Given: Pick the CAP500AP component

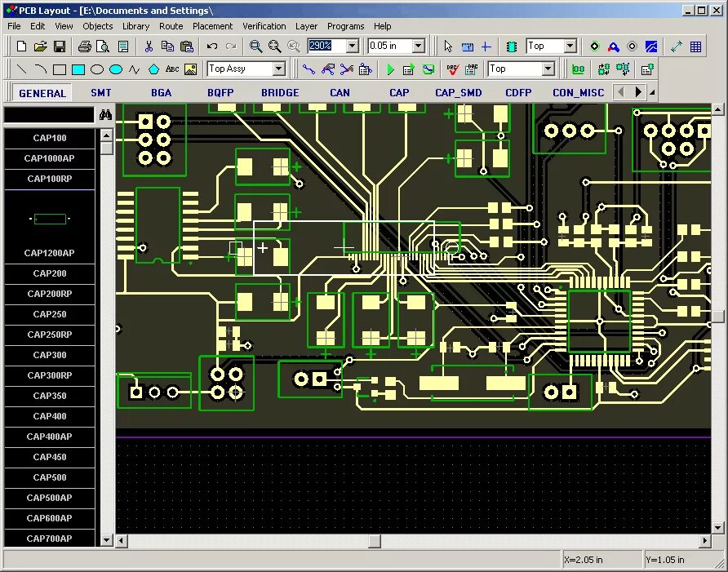Looking at the screenshot, I should pos(50,498).
